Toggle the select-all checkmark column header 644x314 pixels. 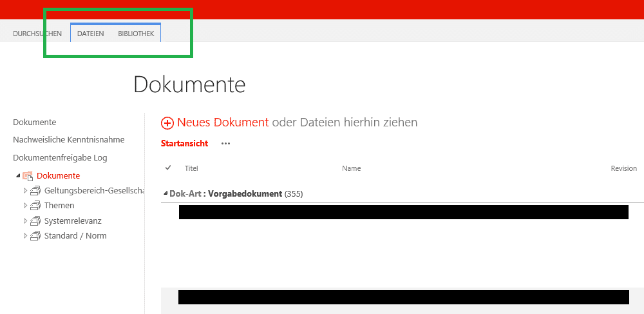(167, 168)
